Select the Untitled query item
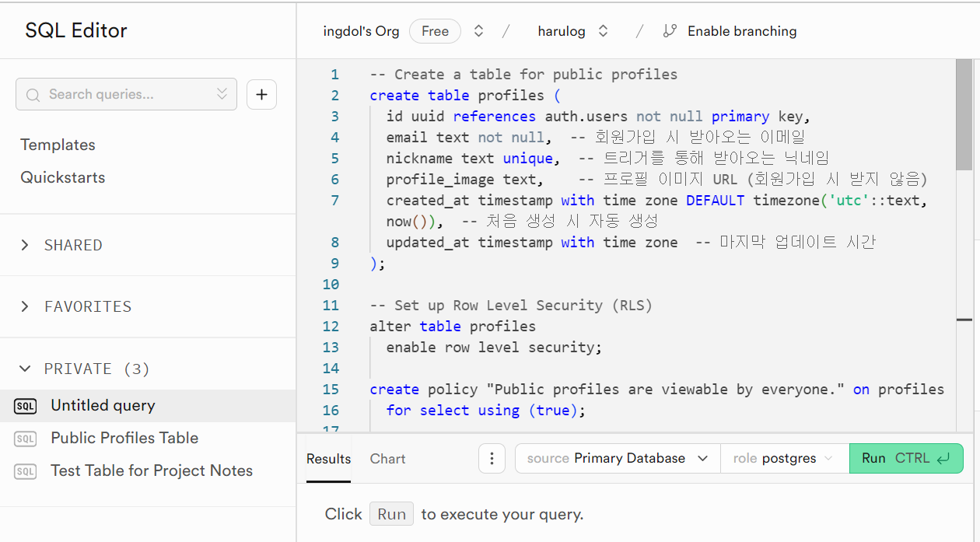Viewport: 980px width, 542px height. pos(148,405)
